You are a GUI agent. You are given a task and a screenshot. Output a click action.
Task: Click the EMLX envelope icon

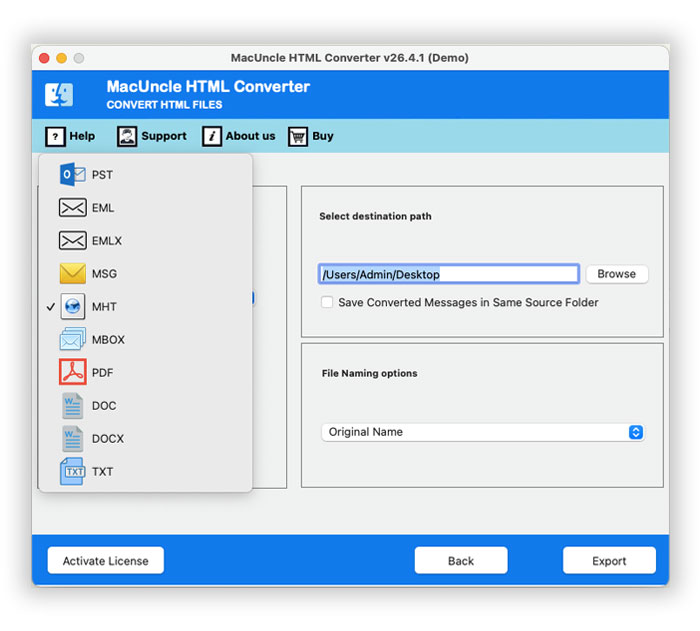72,241
